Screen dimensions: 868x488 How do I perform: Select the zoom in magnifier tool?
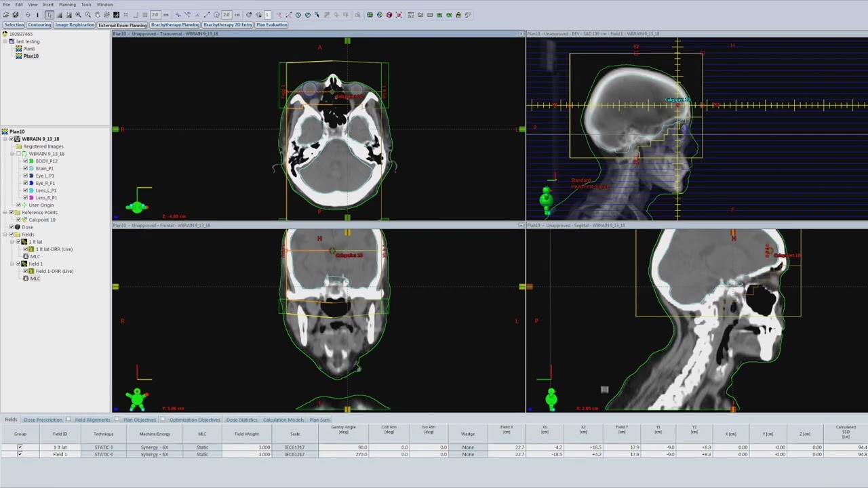78,14
